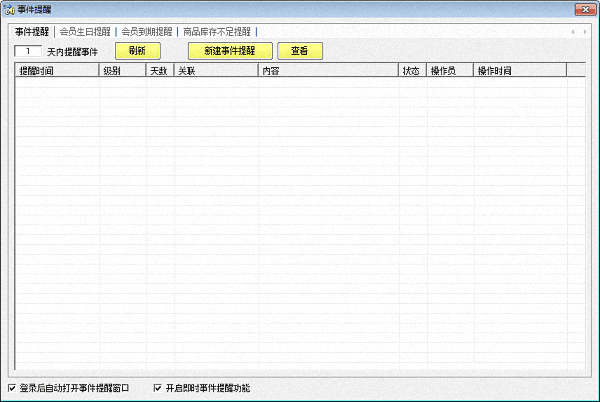600x402 pixels.
Task: Click the 级别 column header
Action: (x=122, y=71)
